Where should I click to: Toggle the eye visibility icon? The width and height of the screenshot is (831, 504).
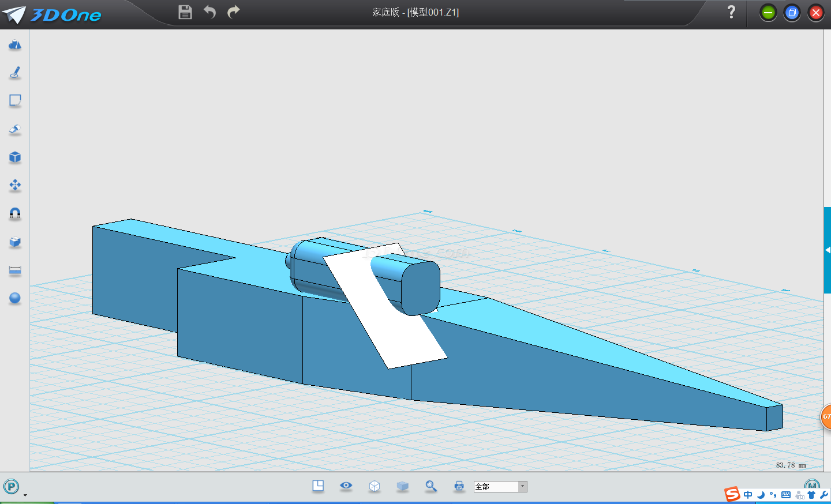point(346,486)
